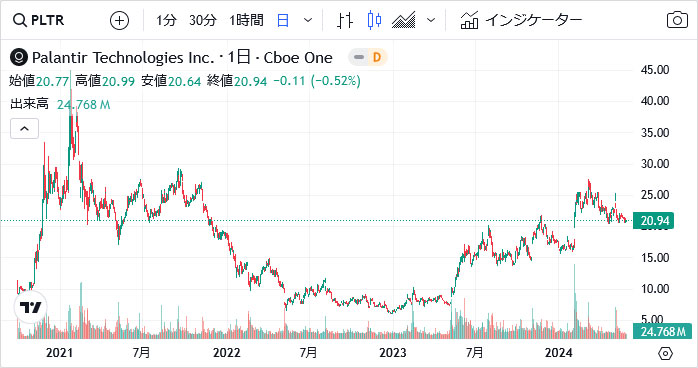Open the インジケーター indicators menu
The height and width of the screenshot is (368, 698).
[x=521, y=20]
